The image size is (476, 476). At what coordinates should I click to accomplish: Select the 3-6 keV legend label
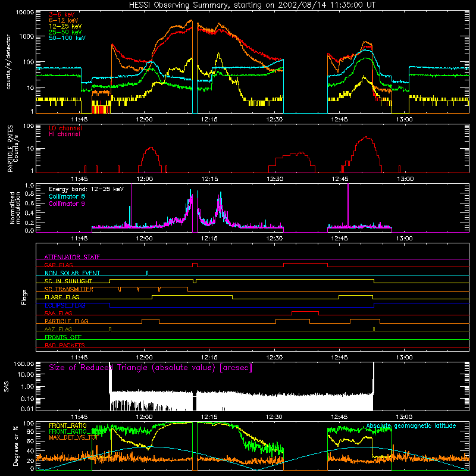[62, 14]
